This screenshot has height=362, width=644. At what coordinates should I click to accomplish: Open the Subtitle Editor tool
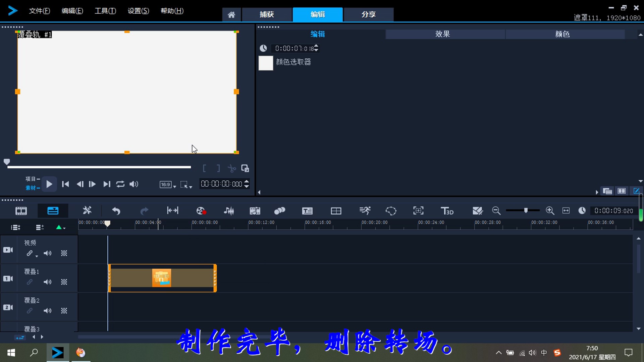(307, 211)
